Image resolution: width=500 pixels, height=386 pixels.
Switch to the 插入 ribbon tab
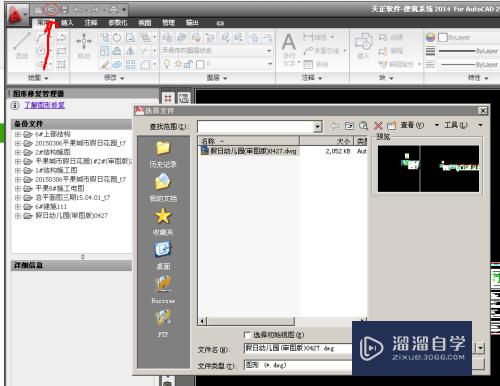click(x=67, y=23)
